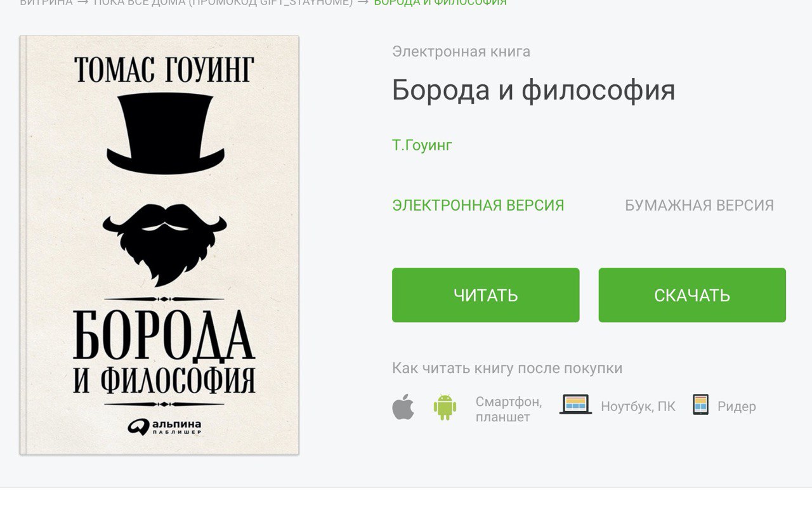The height and width of the screenshot is (510, 812).
Task: Click the green Скачать button
Action: point(692,295)
